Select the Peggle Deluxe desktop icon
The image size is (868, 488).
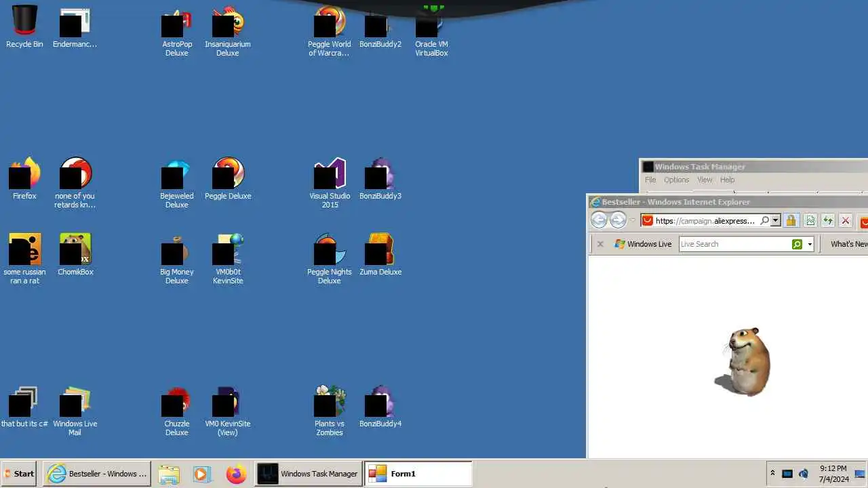pyautogui.click(x=228, y=179)
